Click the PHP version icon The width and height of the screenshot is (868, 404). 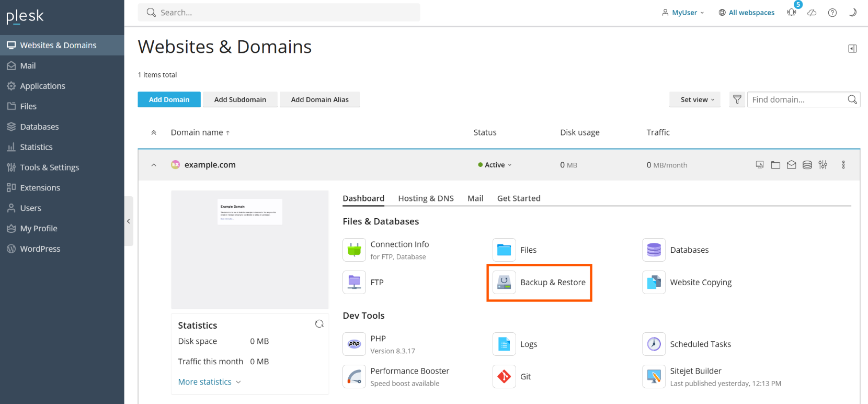(x=354, y=344)
